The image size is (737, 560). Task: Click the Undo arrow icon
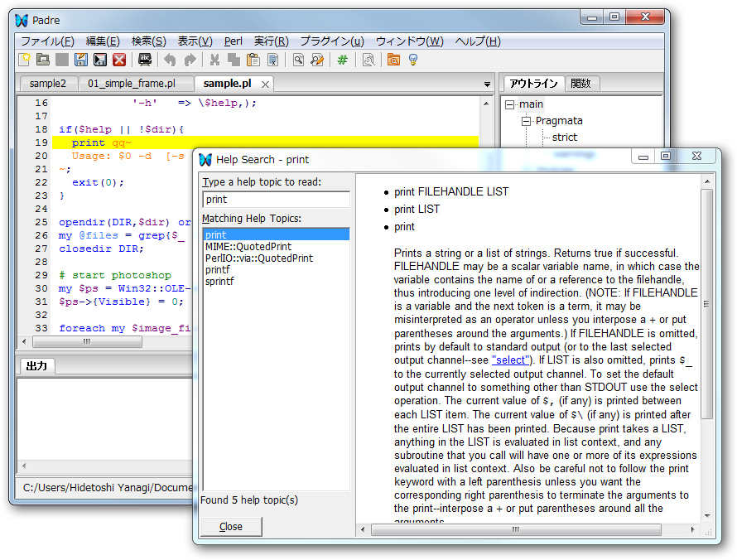point(170,60)
